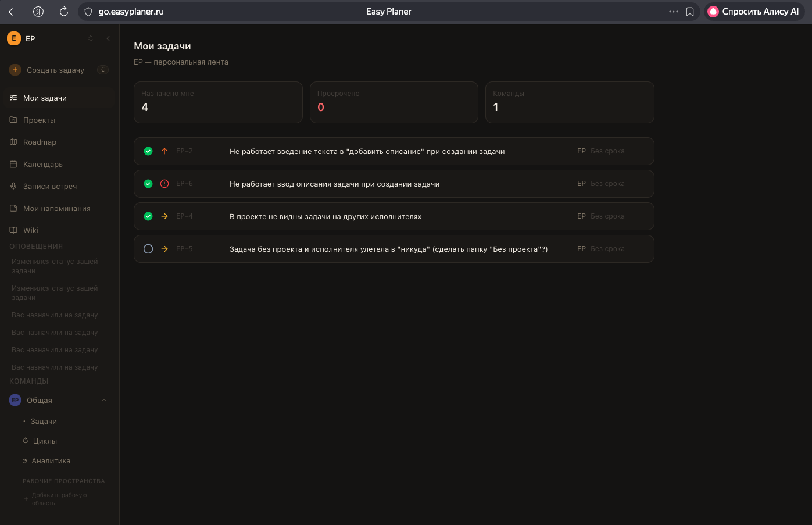Screen dimensions: 812x525
Task: Collapse the sidebar using the left chevron
Action: point(108,38)
